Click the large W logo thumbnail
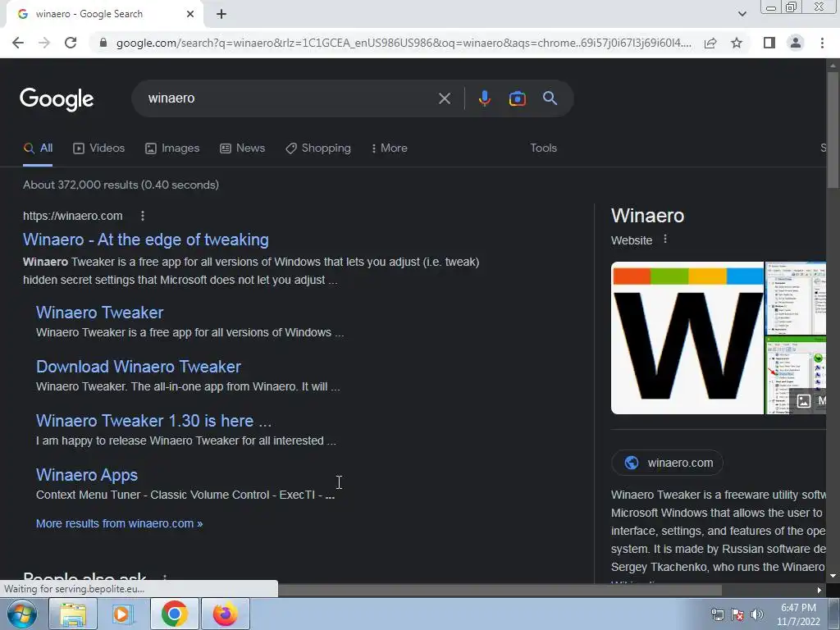Image resolution: width=840 pixels, height=630 pixels. coord(687,338)
